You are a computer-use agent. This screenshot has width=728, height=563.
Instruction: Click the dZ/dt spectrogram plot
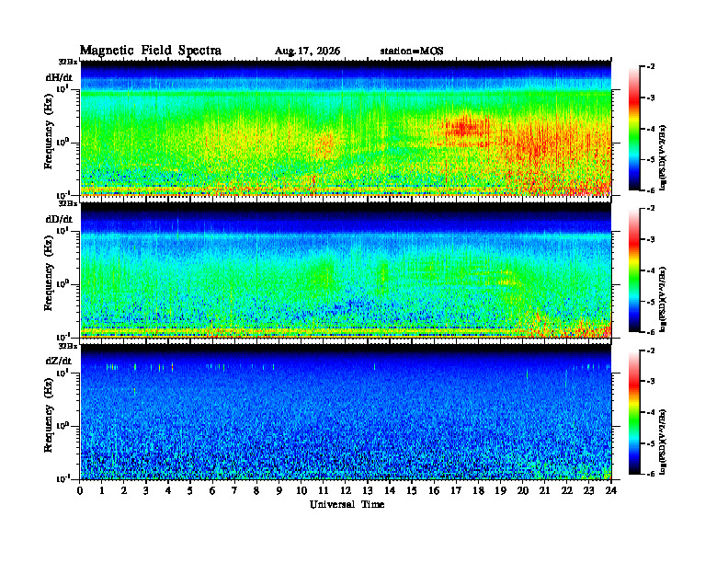point(346,411)
